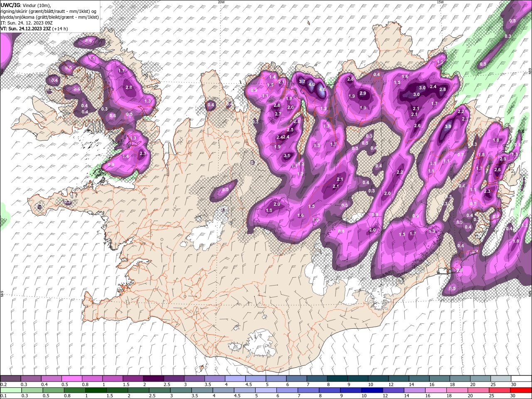Pick the upper legend swatch labeled 12
The height and width of the screenshot is (399, 532).
click(x=399, y=379)
